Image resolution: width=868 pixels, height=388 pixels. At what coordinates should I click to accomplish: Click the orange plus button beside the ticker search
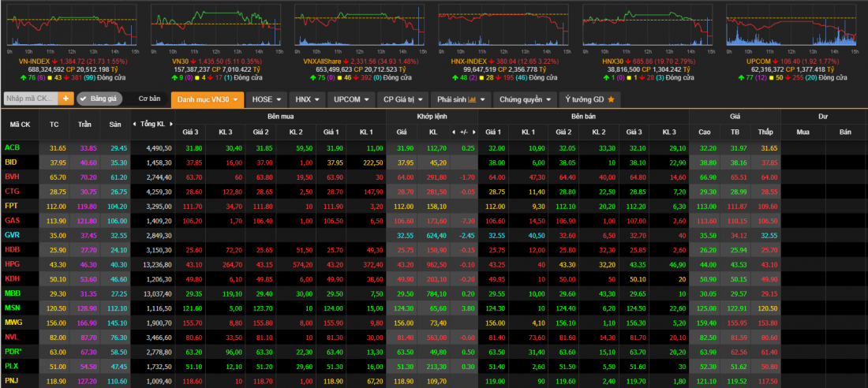tap(66, 99)
